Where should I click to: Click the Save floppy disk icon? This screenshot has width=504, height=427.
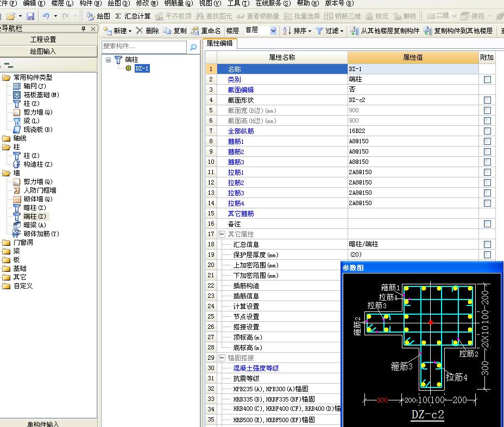30,16
